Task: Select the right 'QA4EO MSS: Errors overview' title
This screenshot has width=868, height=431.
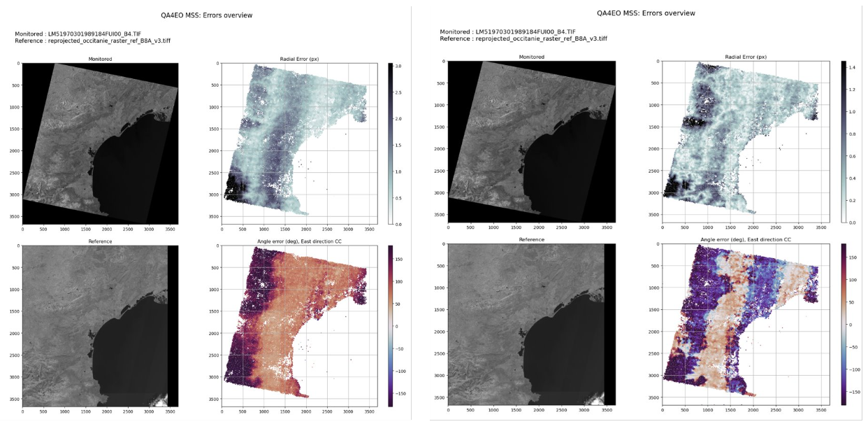Action: pyautogui.click(x=646, y=13)
